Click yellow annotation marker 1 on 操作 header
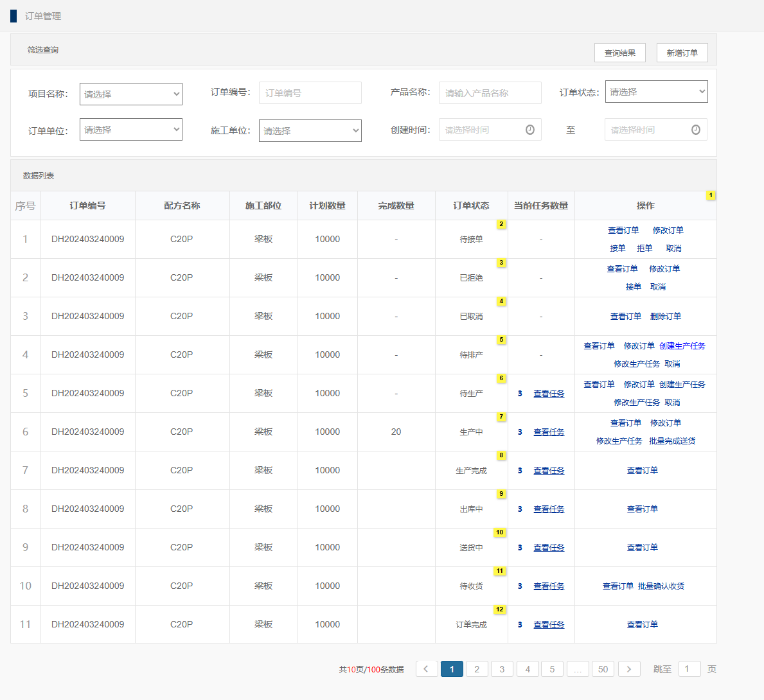The height and width of the screenshot is (700, 764). pyautogui.click(x=711, y=195)
